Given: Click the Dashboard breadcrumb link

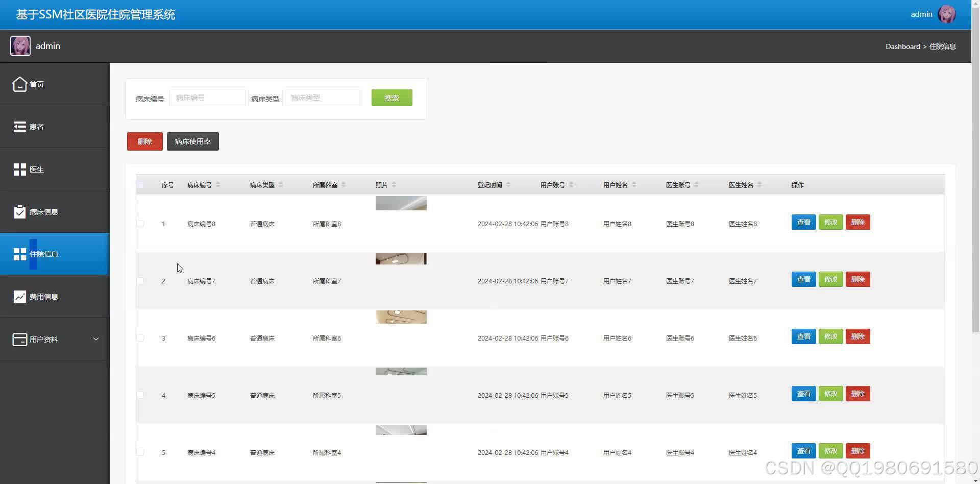Looking at the screenshot, I should click(902, 46).
